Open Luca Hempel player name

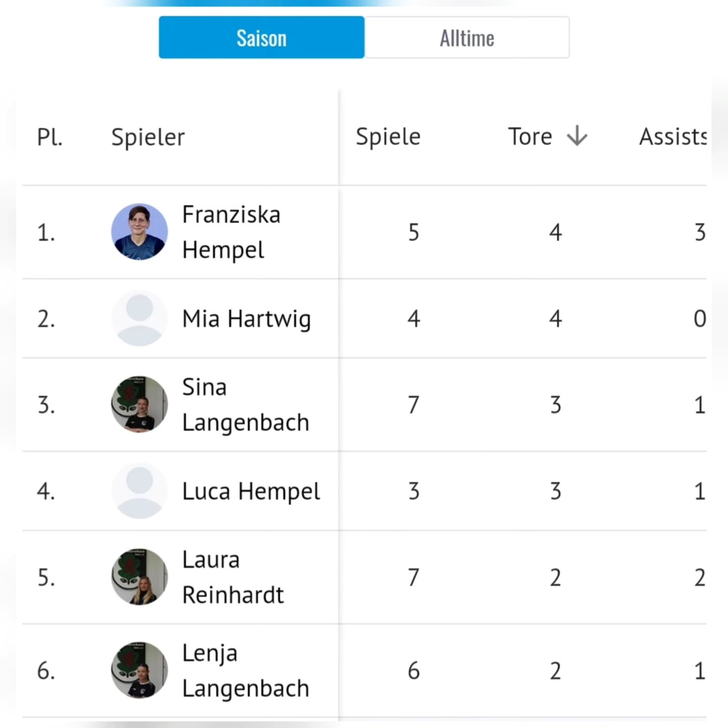click(x=251, y=491)
